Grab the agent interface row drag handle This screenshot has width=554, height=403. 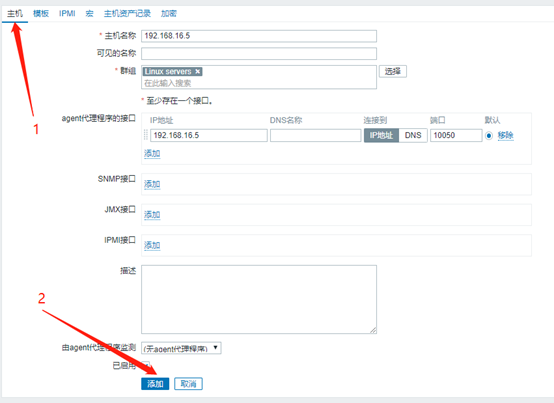point(146,135)
